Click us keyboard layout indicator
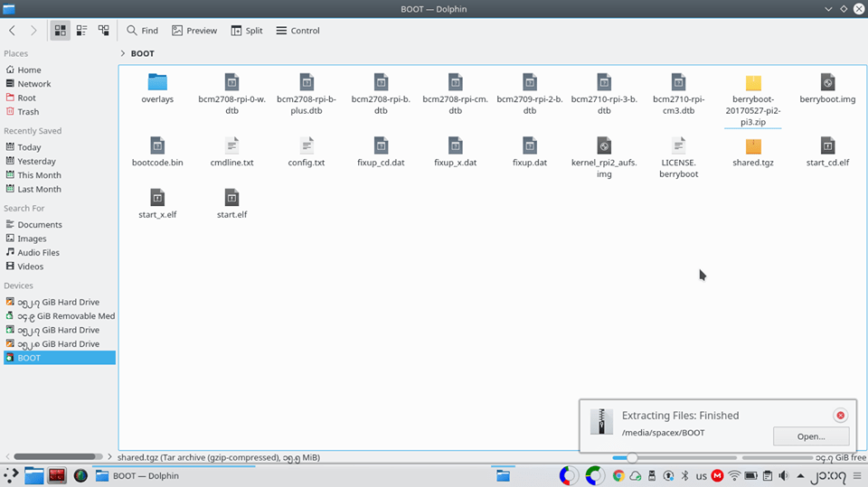Image resolution: width=868 pixels, height=487 pixels. (701, 476)
